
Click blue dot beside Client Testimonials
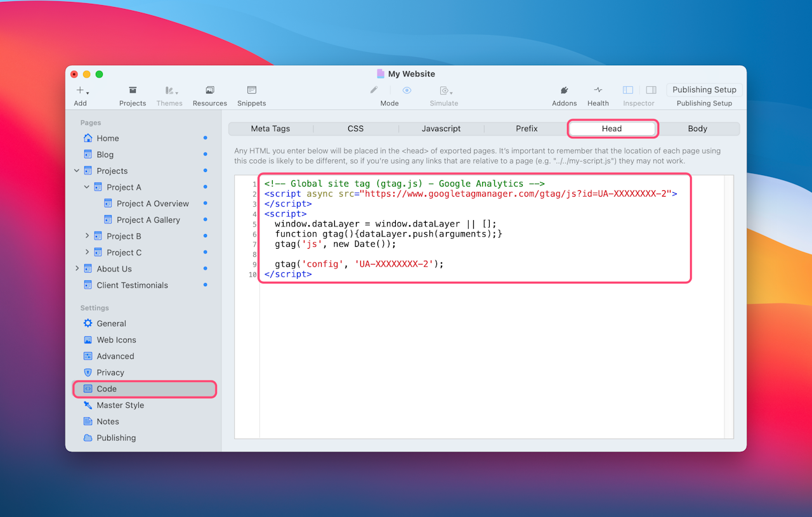(x=206, y=285)
